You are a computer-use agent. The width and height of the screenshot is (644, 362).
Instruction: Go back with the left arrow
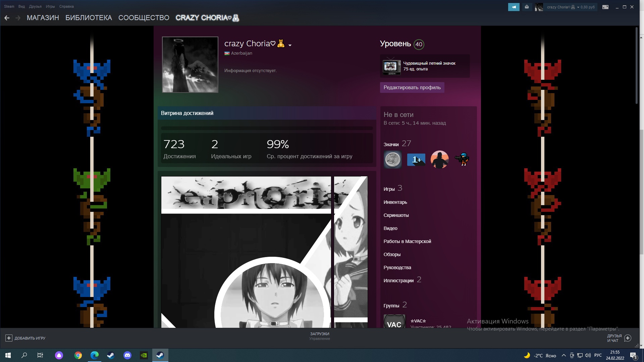click(7, 18)
